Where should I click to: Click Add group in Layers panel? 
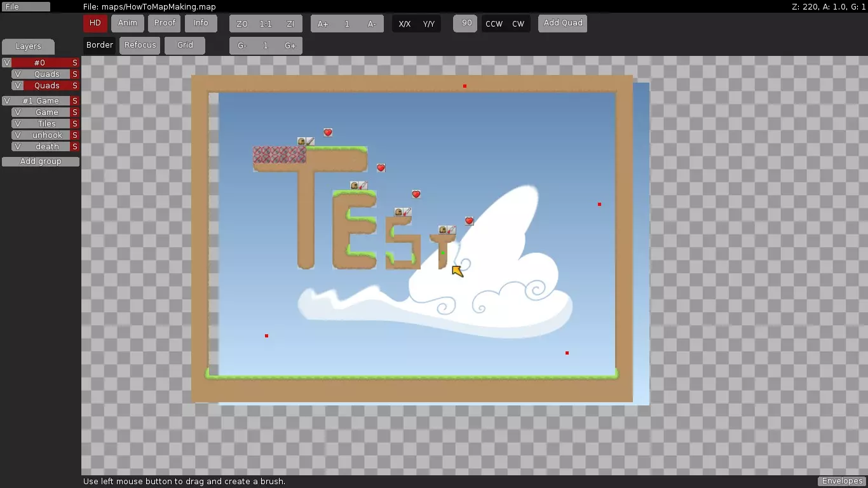(x=41, y=161)
